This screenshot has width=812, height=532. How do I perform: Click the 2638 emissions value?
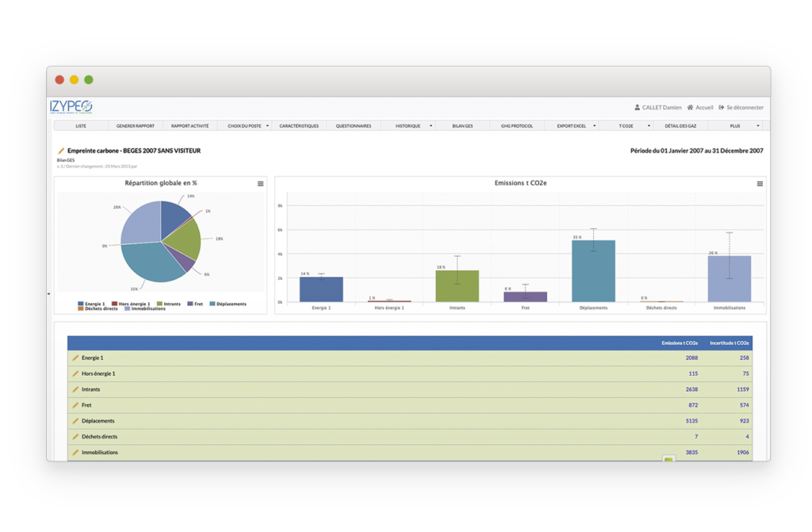point(691,389)
